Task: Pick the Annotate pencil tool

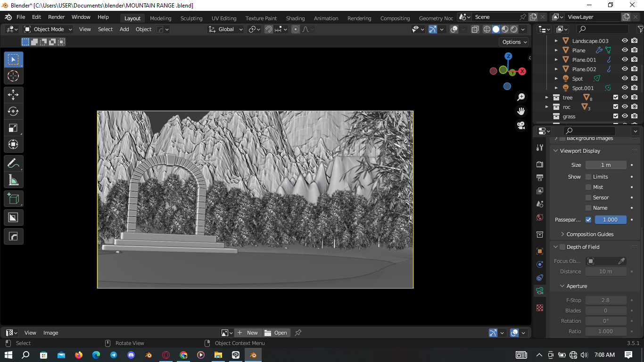Action: click(13, 164)
